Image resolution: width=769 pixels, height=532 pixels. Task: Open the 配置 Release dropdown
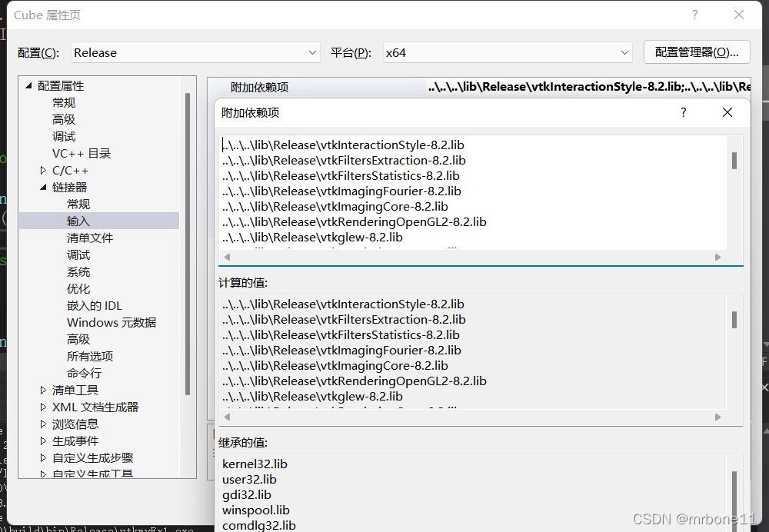pyautogui.click(x=195, y=52)
